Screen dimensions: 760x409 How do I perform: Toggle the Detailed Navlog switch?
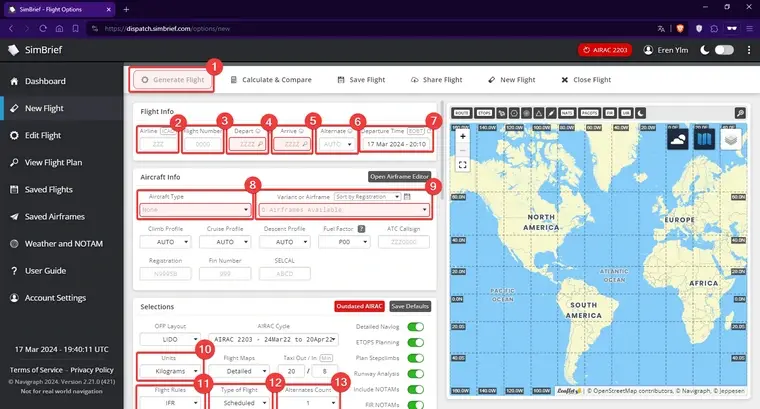(415, 327)
